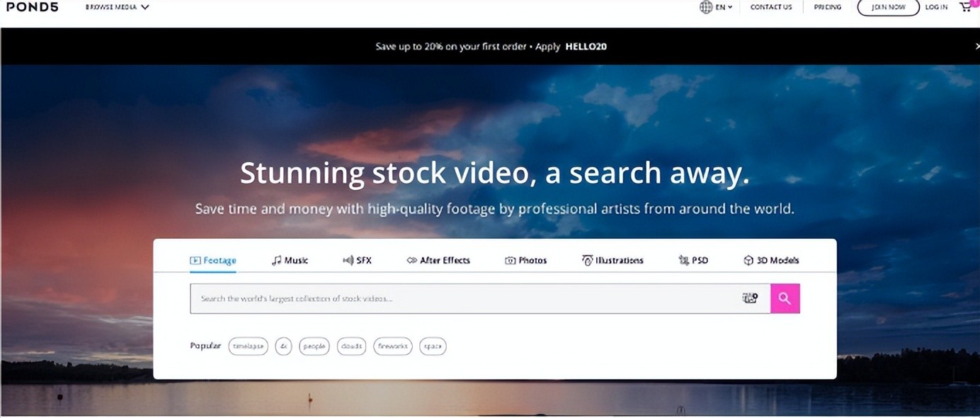Click the Log In link
Screen dimensions: 980x418
[x=936, y=7]
